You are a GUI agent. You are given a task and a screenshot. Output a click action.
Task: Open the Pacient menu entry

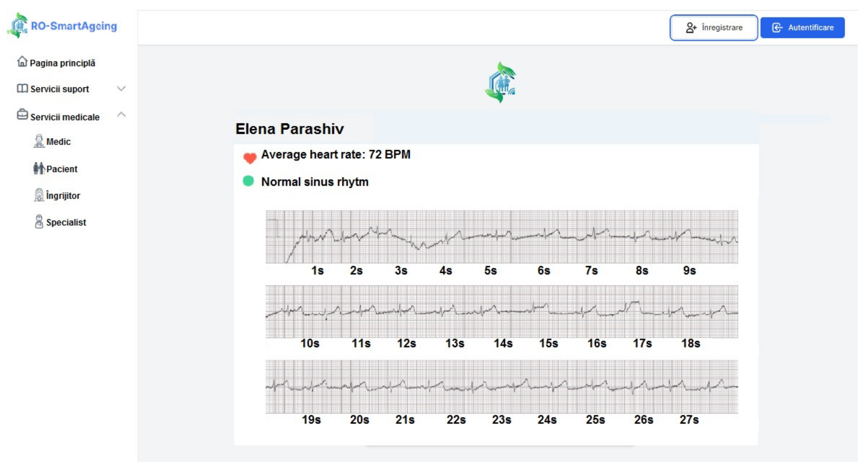(x=62, y=169)
